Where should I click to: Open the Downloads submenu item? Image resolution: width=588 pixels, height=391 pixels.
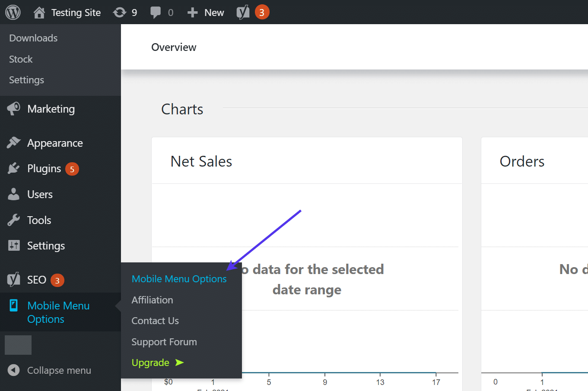[33, 38]
